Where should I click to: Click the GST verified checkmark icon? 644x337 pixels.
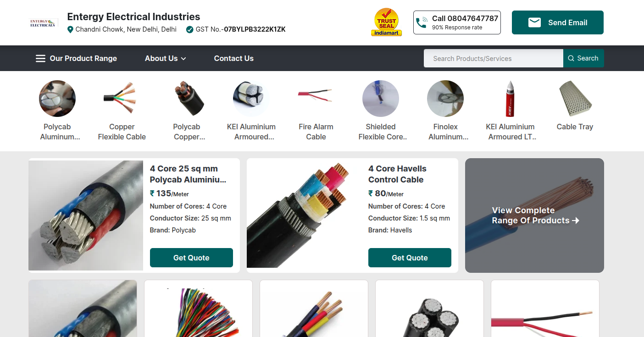click(x=189, y=29)
